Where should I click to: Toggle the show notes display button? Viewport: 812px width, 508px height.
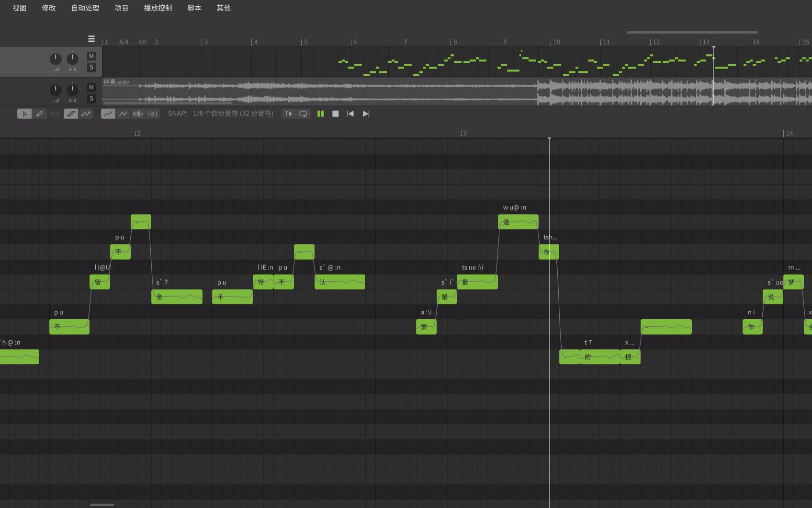(x=71, y=114)
